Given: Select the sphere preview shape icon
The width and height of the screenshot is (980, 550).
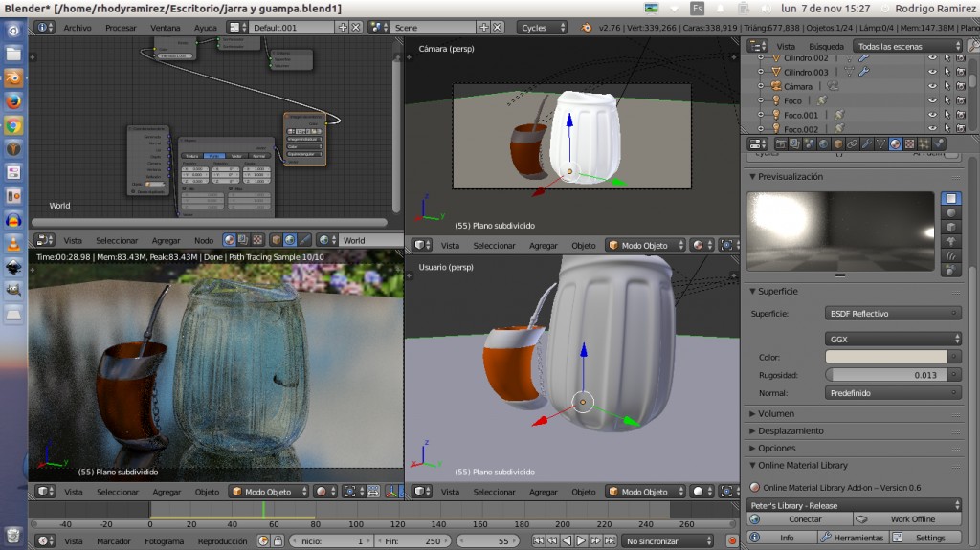Looking at the screenshot, I should [x=951, y=212].
